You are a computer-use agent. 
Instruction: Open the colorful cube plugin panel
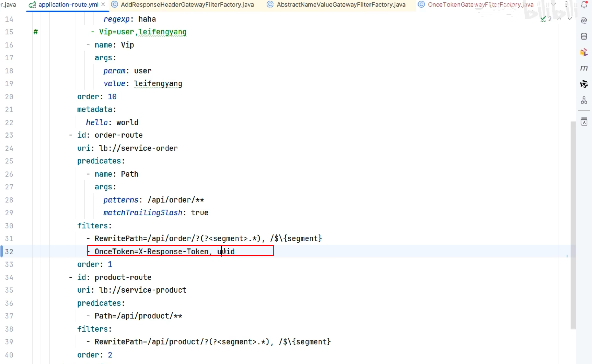click(x=584, y=52)
